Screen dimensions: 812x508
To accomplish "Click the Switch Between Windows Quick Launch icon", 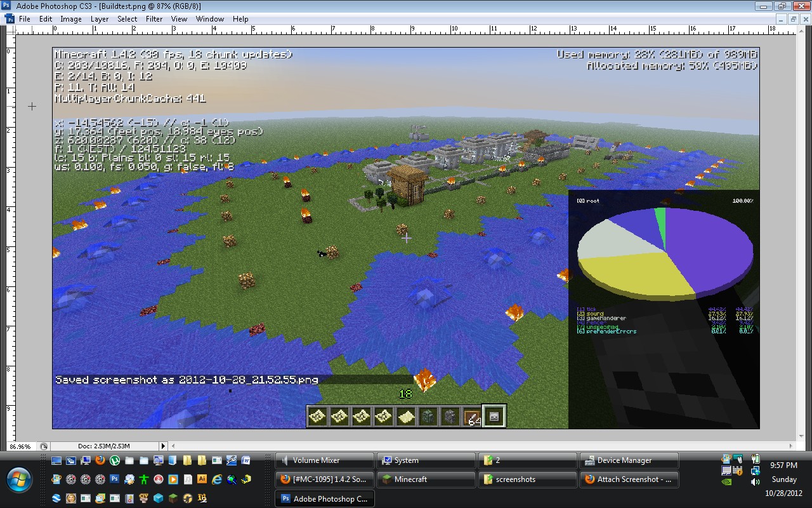I will point(70,460).
